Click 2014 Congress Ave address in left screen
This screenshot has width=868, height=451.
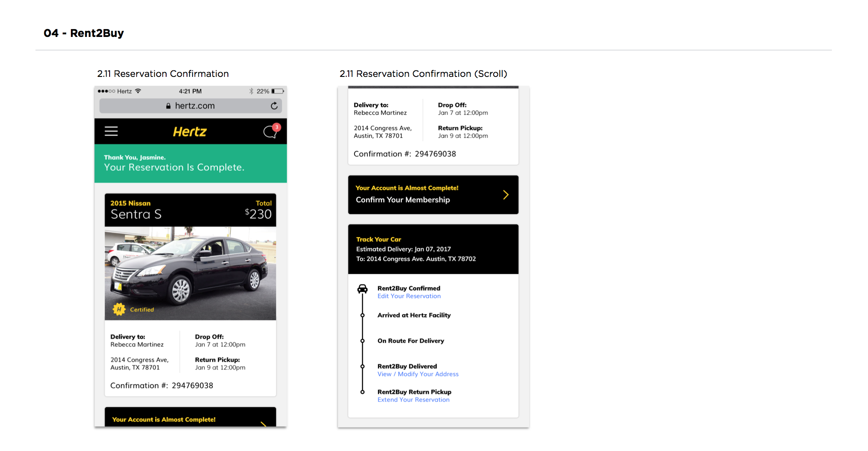pos(139,364)
